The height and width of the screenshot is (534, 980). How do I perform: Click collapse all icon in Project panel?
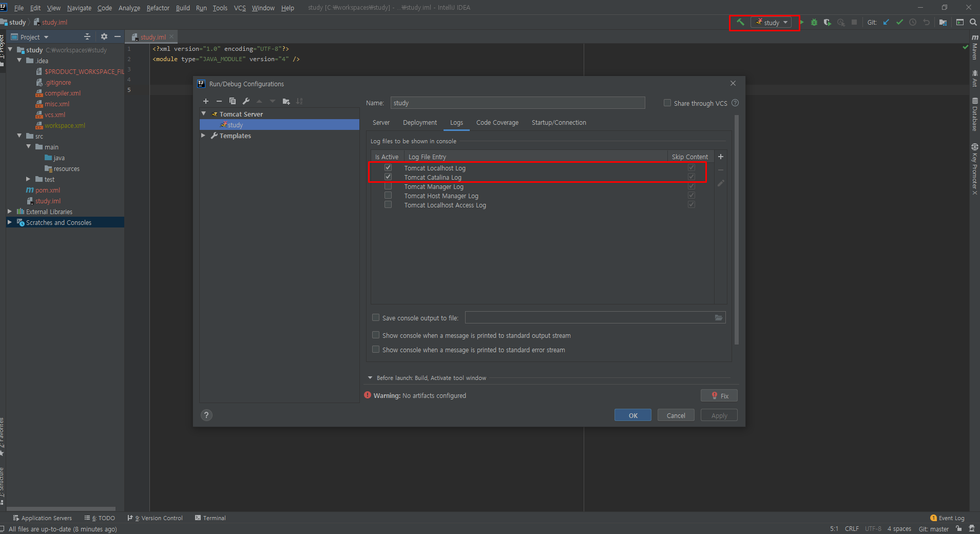coord(87,36)
